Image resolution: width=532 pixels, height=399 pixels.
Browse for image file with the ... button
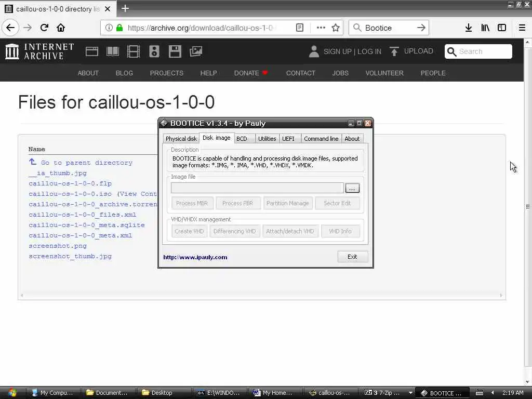[x=352, y=188]
